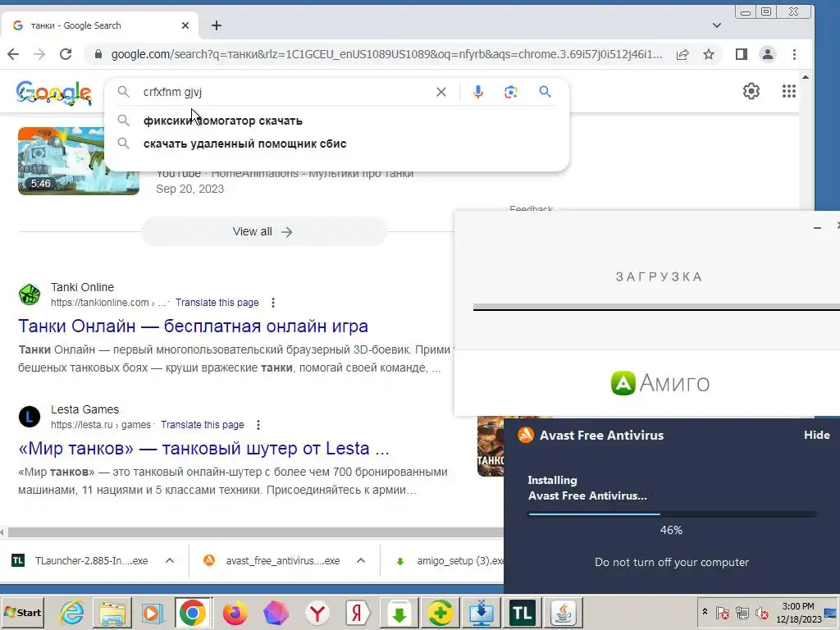Screen dimensions: 840x630
Task: Click the address bar URL
Action: [386, 54]
